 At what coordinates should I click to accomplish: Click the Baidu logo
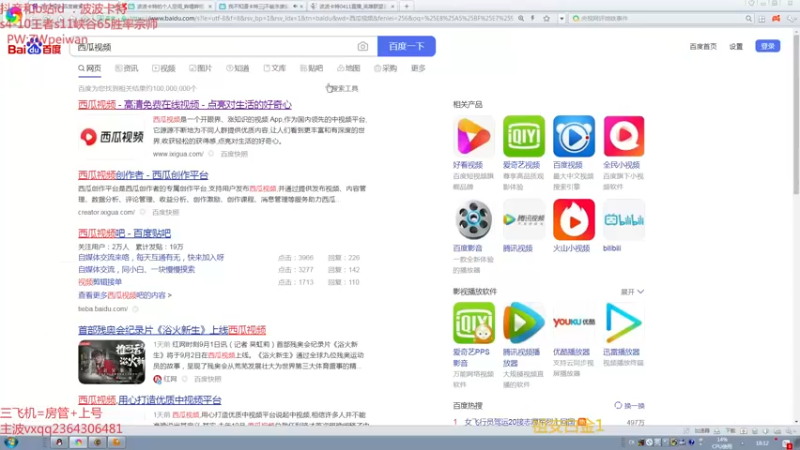34,48
